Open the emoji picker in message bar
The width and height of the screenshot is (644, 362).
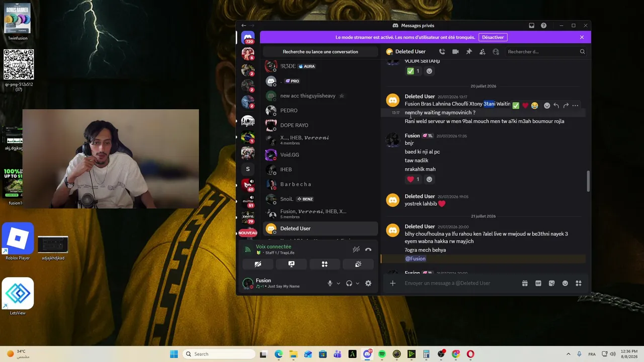pyautogui.click(x=565, y=283)
